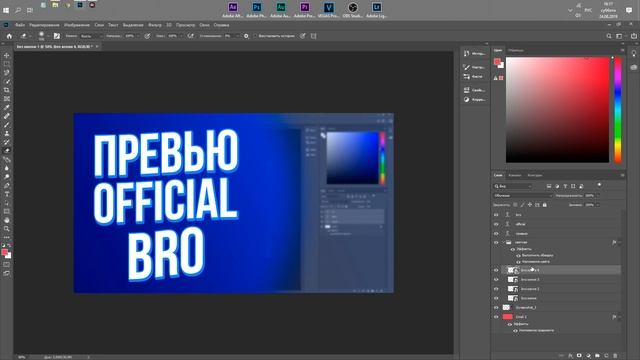This screenshot has width=640, height=360.
Task: Click add layer style fx icon at bottom
Action: click(570, 356)
